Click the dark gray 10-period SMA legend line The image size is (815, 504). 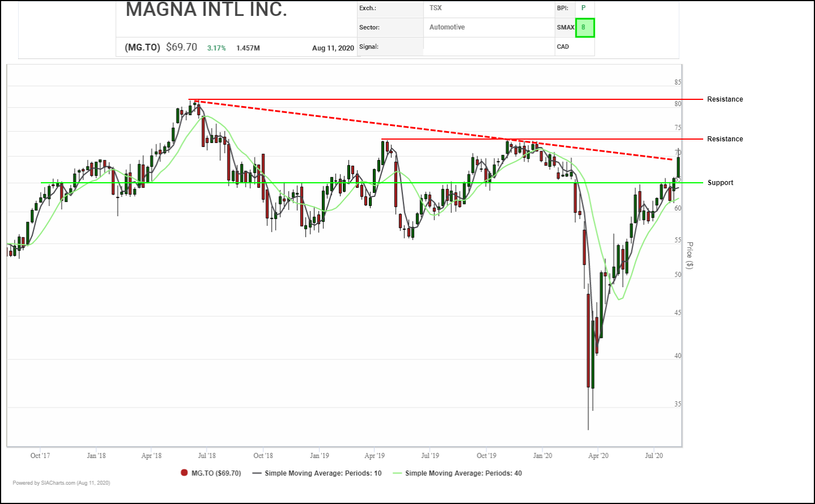point(257,473)
